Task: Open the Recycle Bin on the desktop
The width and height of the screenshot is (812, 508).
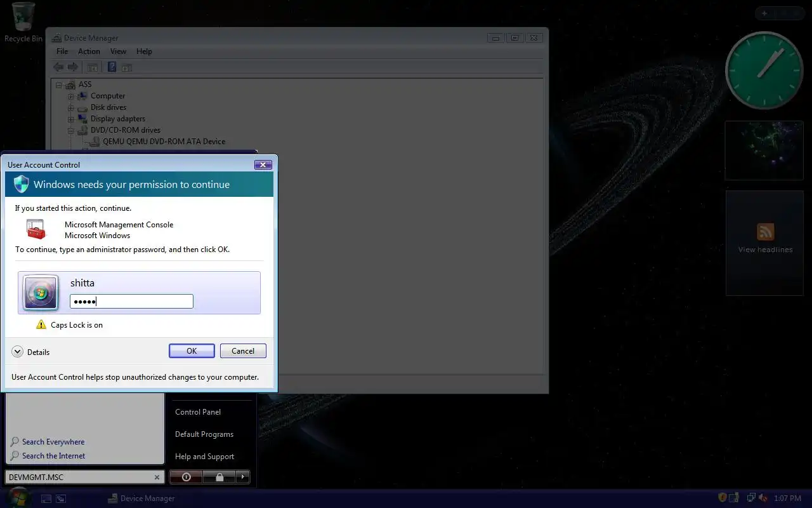Action: [23, 22]
